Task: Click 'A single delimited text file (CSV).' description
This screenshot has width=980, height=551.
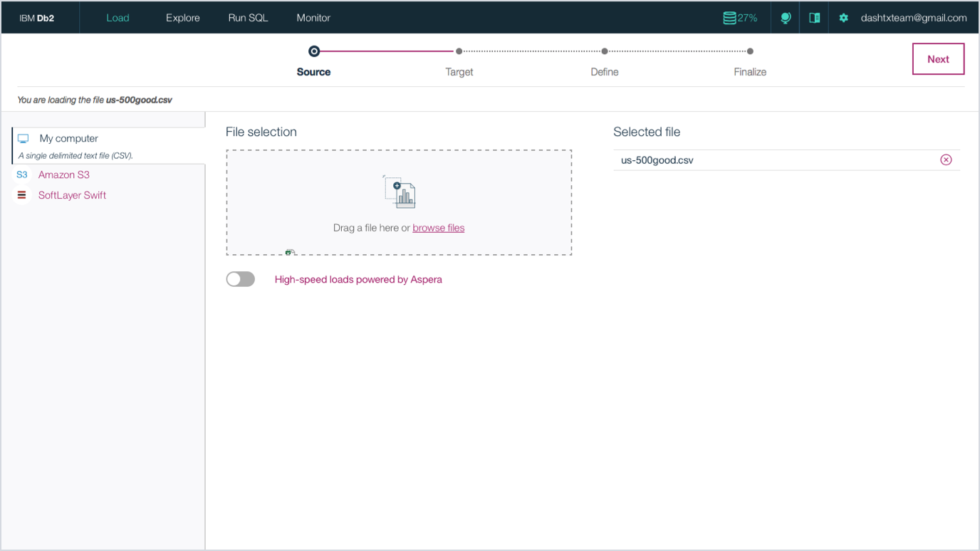Action: coord(75,155)
